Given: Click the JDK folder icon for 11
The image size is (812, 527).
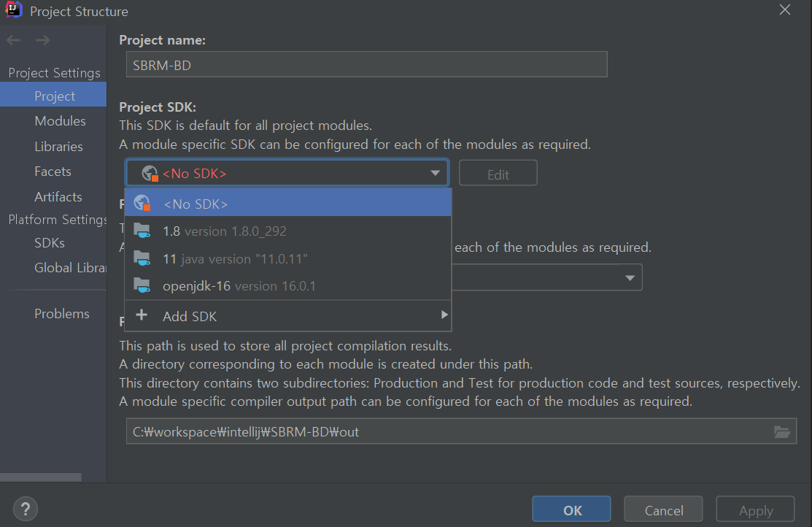Looking at the screenshot, I should (x=142, y=258).
